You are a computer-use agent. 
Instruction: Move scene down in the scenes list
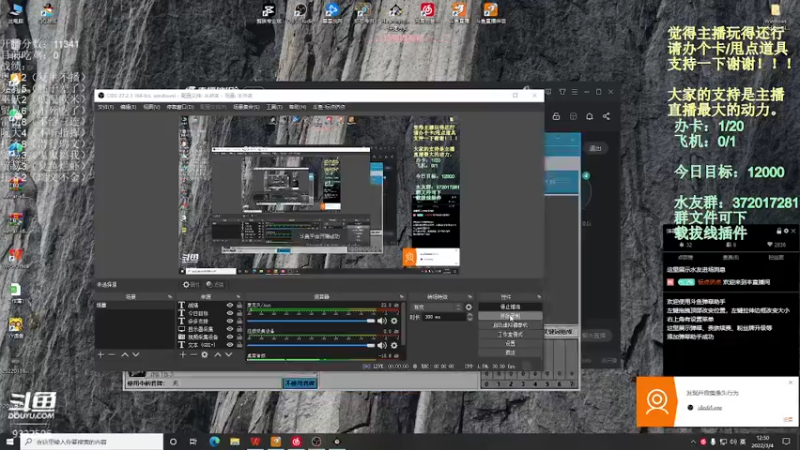(x=136, y=355)
